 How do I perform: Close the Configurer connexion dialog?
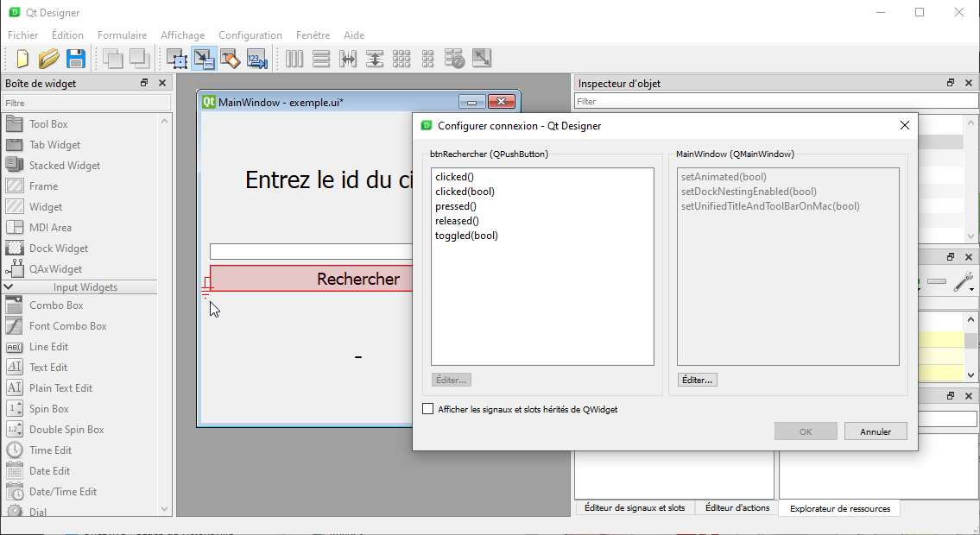[x=904, y=125]
